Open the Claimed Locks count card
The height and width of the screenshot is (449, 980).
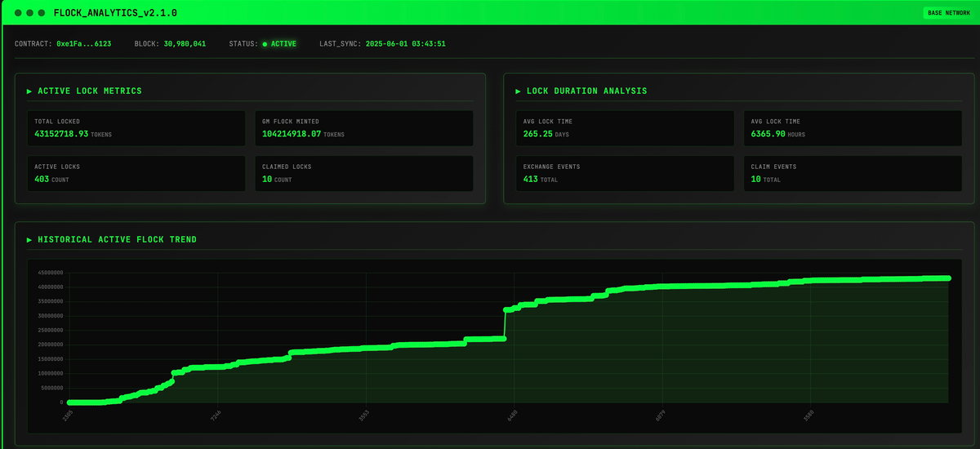pyautogui.click(x=363, y=173)
